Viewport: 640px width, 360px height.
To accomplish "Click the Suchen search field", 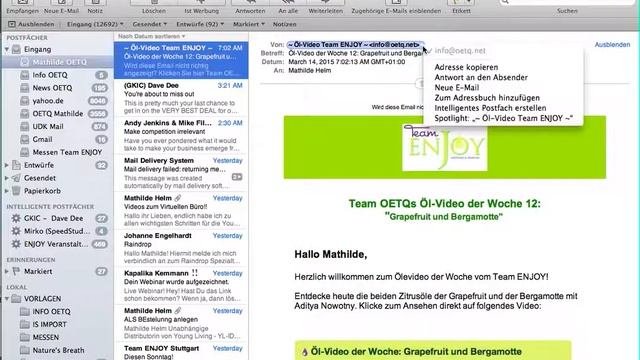I will pos(567,2).
